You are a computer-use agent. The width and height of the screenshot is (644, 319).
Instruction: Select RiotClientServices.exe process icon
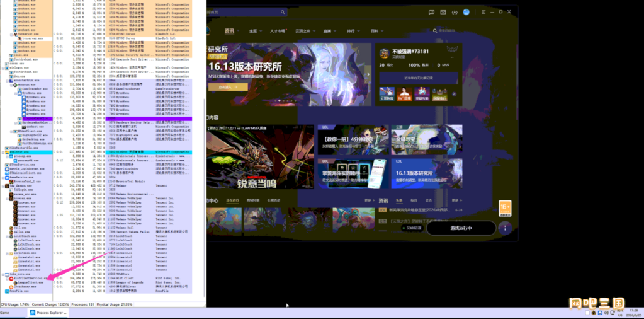[11, 279]
